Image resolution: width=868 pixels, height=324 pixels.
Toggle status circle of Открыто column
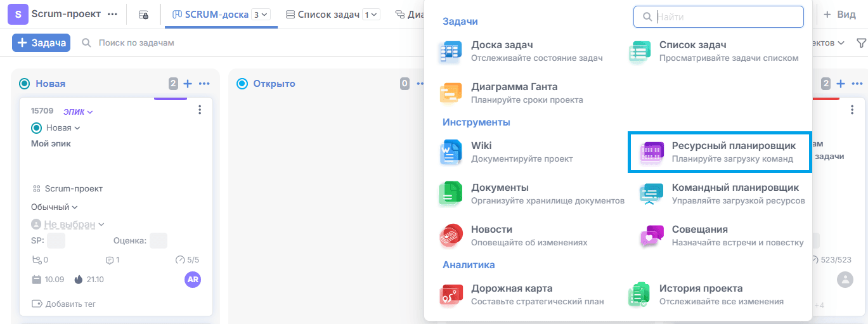[242, 84]
